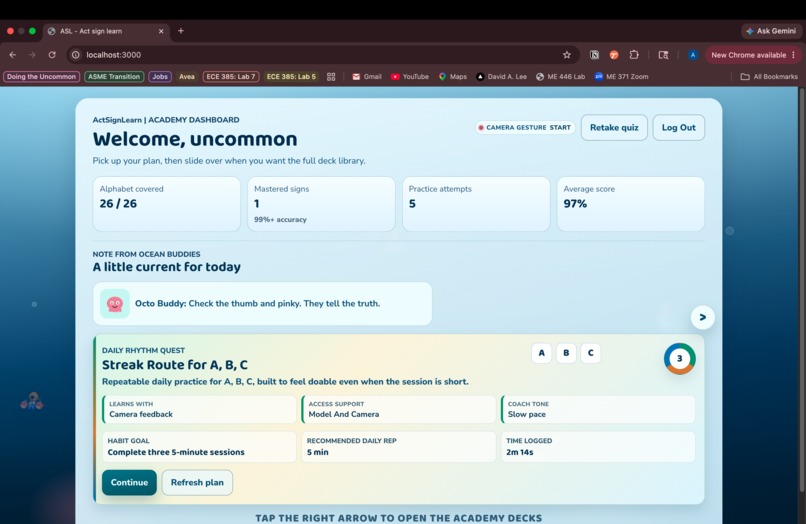Image resolution: width=806 pixels, height=524 pixels.
Task: Open the Jobs bookmark group
Action: [x=160, y=77]
